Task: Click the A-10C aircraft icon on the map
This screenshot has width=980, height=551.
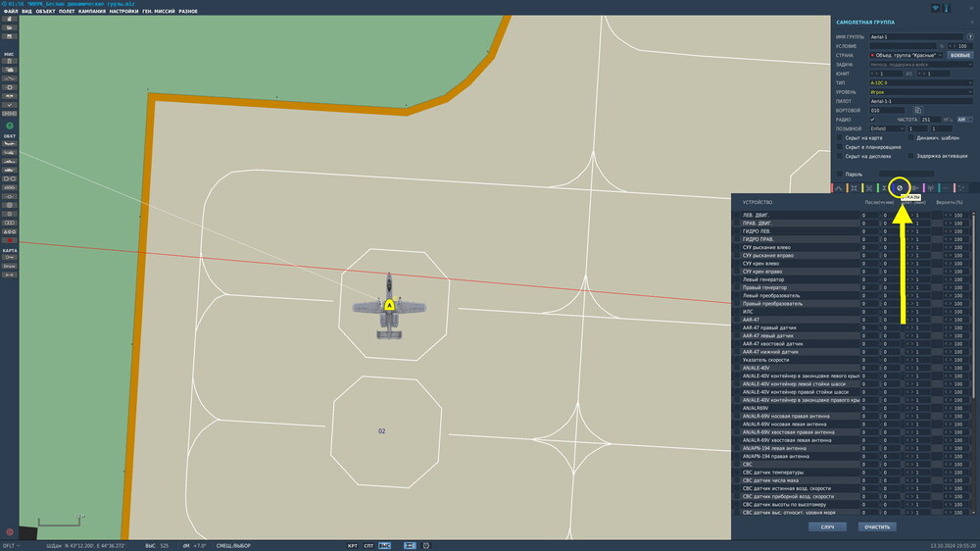Action: point(389,305)
